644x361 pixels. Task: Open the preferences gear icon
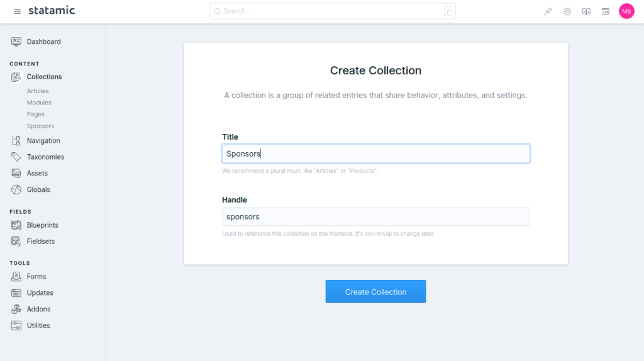pyautogui.click(x=567, y=11)
